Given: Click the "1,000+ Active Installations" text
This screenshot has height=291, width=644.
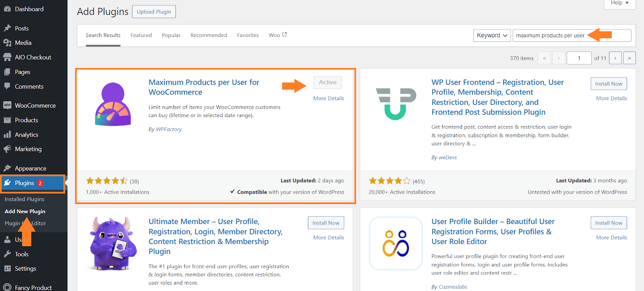Looking at the screenshot, I should pos(118,192).
